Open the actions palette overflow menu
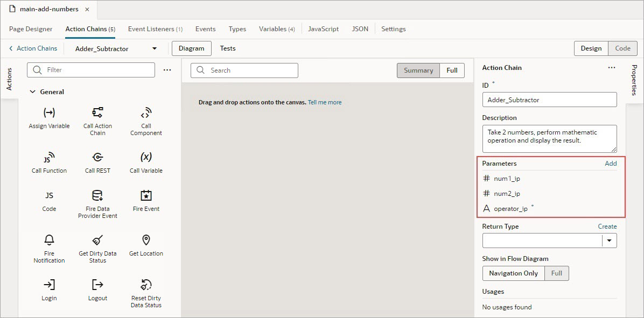The width and height of the screenshot is (644, 318). (x=167, y=70)
